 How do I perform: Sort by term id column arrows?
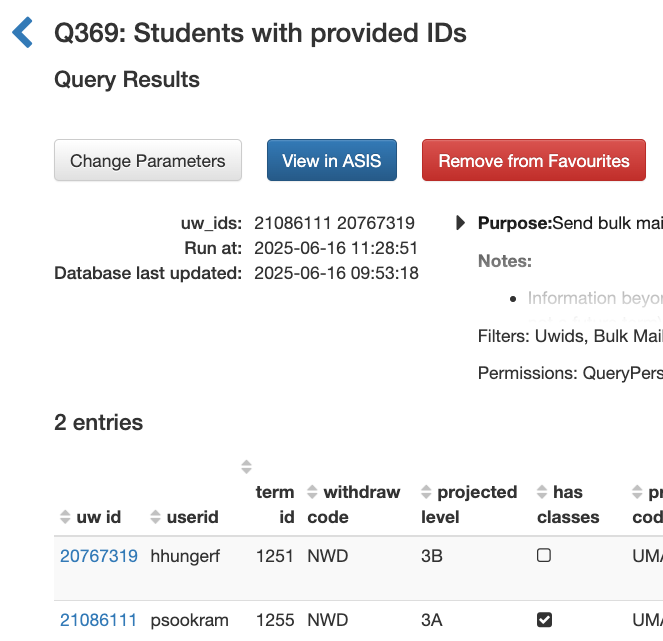246,467
